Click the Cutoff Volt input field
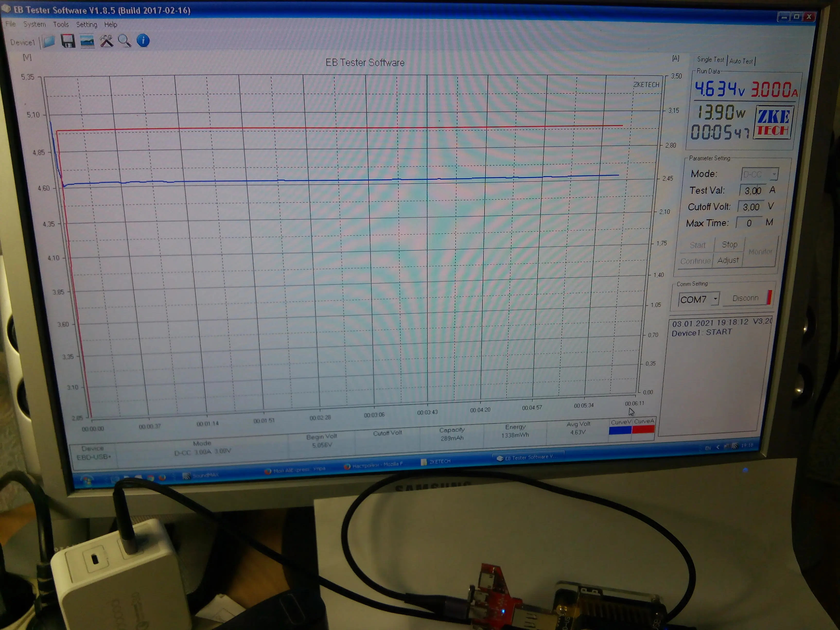The image size is (840, 630). click(751, 207)
